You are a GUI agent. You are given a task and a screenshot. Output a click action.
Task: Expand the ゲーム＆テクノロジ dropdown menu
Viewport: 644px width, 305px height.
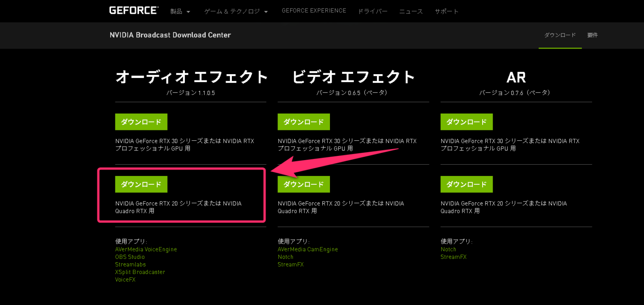click(236, 11)
